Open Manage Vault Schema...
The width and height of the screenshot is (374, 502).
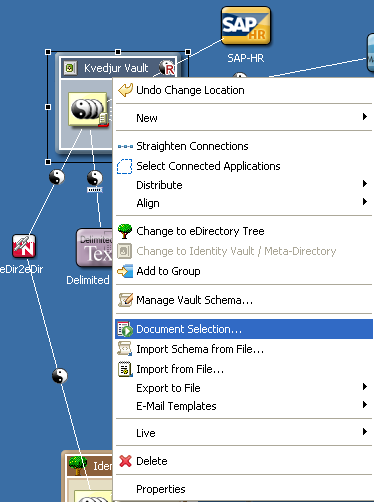[x=244, y=300]
